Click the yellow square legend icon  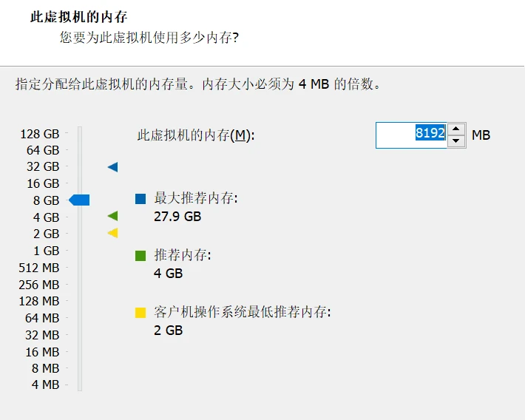140,313
